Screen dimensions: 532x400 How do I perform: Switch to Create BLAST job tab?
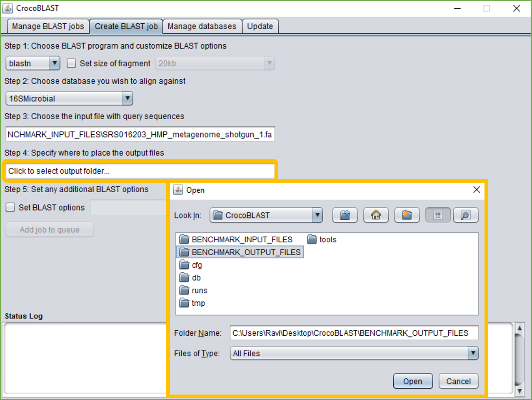126,26
